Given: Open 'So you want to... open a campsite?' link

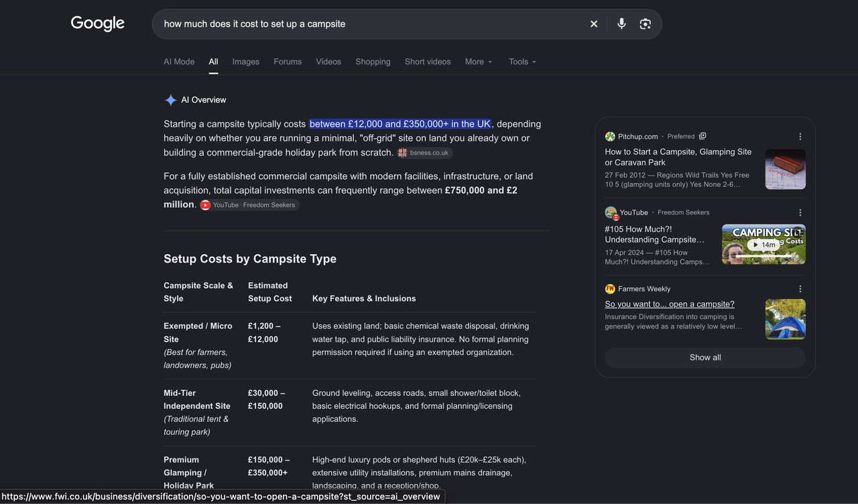Looking at the screenshot, I should (x=670, y=304).
